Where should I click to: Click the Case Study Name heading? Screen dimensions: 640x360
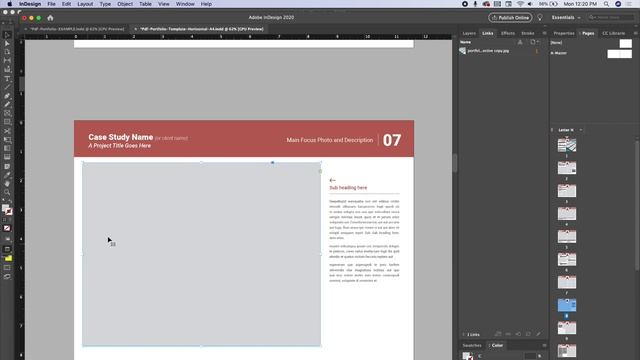pos(120,137)
